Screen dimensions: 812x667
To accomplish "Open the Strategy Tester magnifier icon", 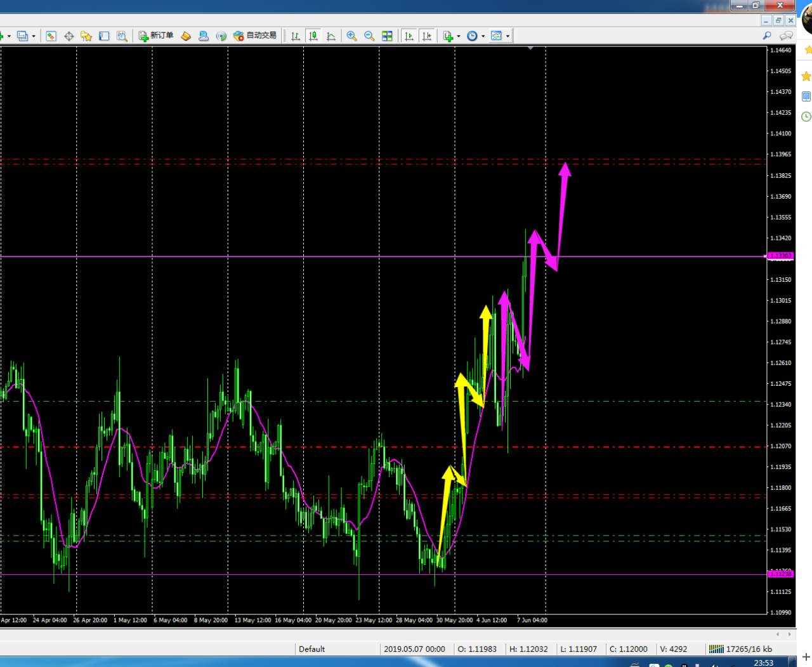I will click(122, 36).
